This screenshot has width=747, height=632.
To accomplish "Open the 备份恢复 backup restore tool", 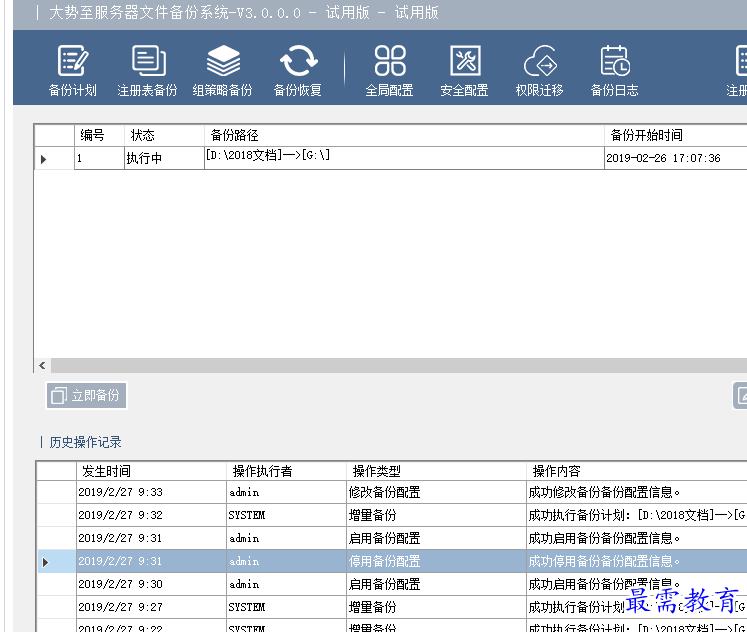I will click(x=298, y=70).
